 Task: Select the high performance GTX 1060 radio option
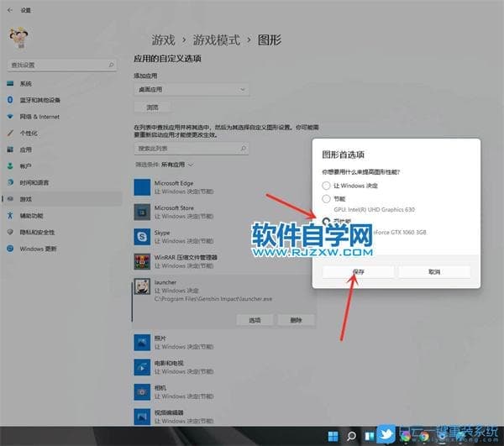[x=327, y=223]
